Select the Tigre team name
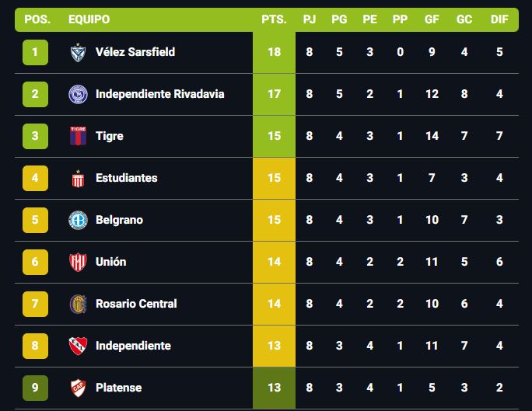The image size is (532, 411). click(109, 136)
